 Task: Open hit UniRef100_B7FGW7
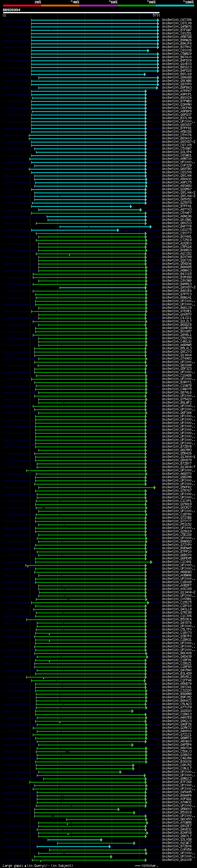click(177, 30)
